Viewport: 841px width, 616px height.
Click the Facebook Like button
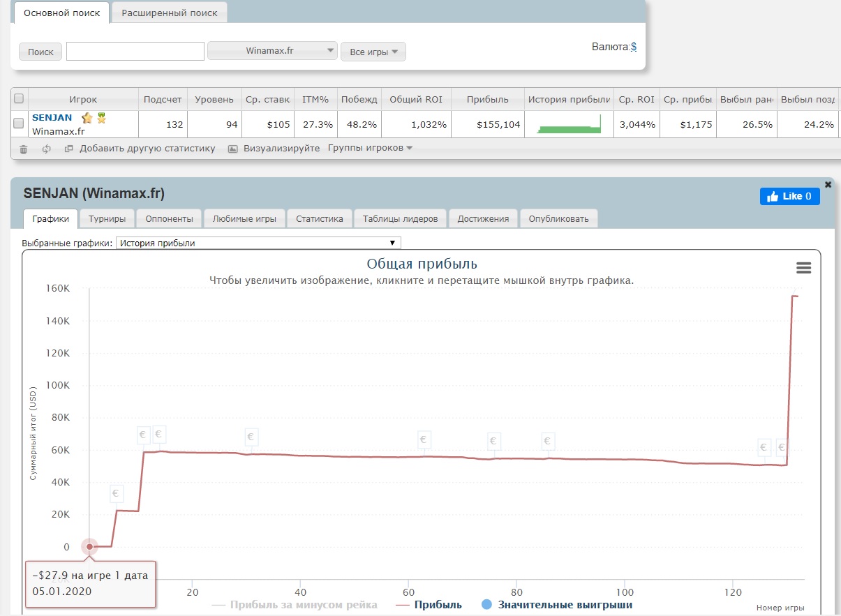coord(789,197)
